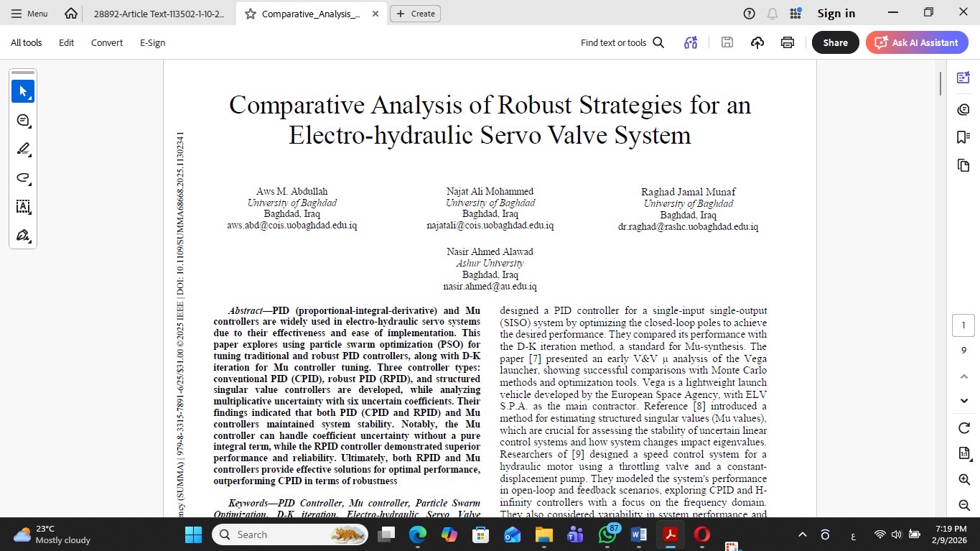This screenshot has height=551, width=980.
Task: Zoom in using the magnifier plus icon
Action: 964,479
